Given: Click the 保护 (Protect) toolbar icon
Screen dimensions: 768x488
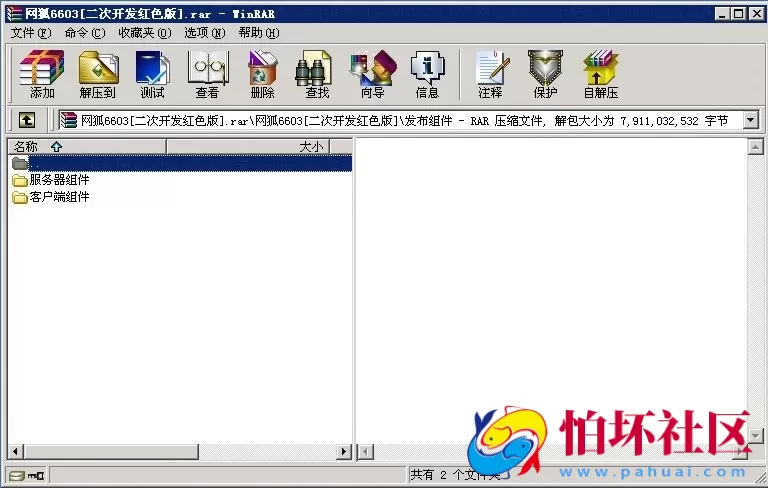Looking at the screenshot, I should 545,75.
